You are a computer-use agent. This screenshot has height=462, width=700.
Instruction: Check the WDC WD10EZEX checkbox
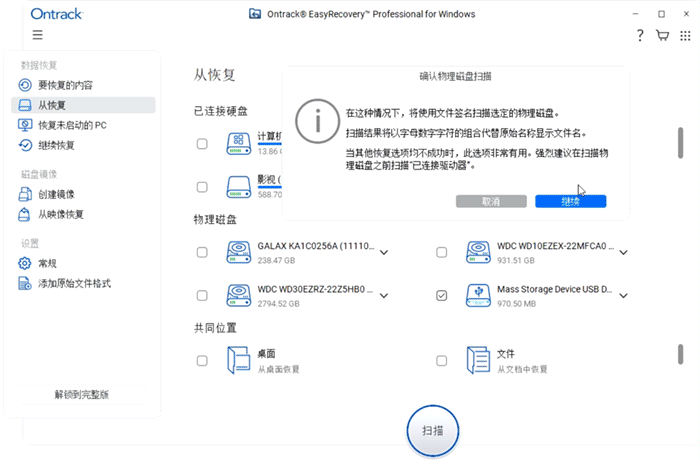point(442,252)
